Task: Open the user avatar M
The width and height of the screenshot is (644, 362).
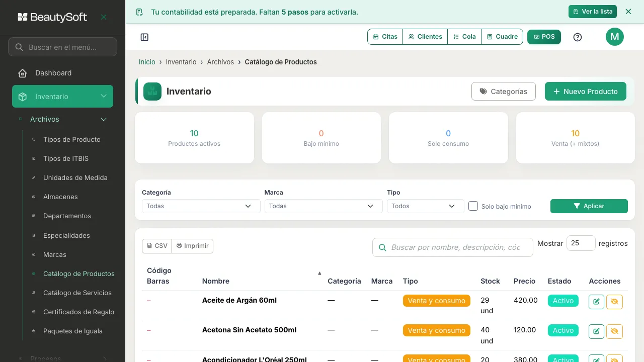Action: 614,37
